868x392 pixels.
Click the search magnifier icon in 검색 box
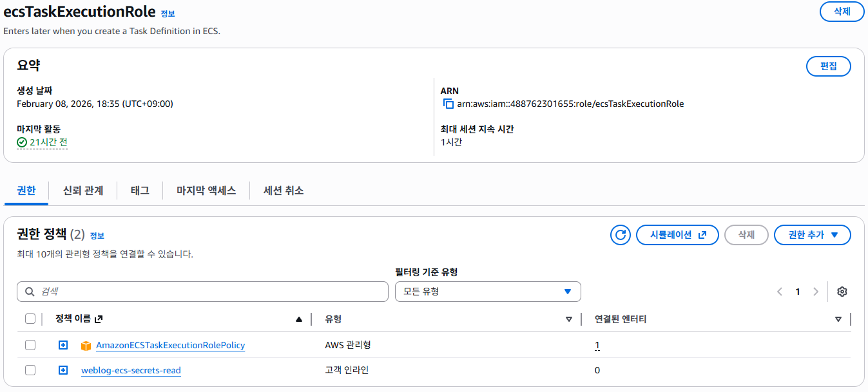point(30,292)
